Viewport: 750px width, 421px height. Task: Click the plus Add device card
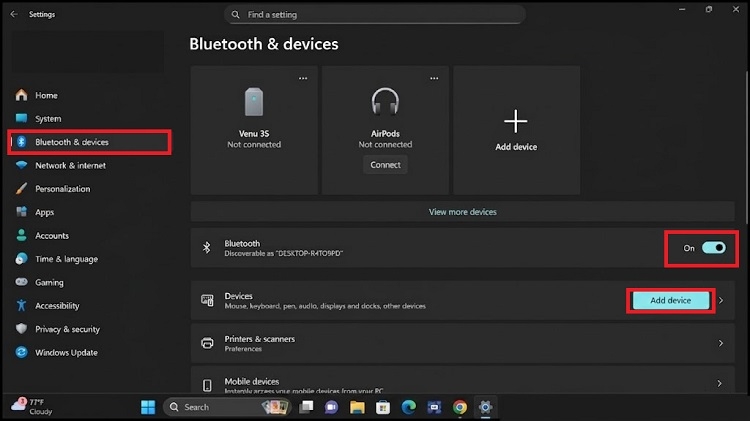click(x=517, y=130)
